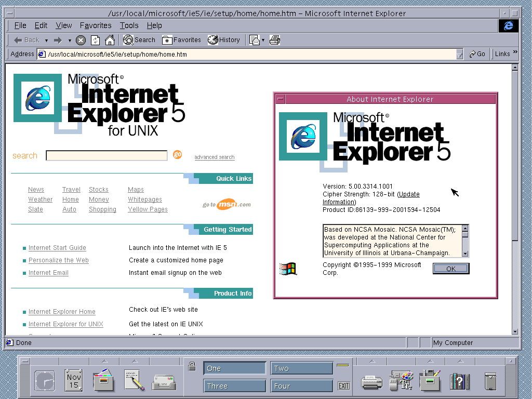The height and width of the screenshot is (399, 532).
Task: Click the Stop loading icon
Action: [81, 41]
